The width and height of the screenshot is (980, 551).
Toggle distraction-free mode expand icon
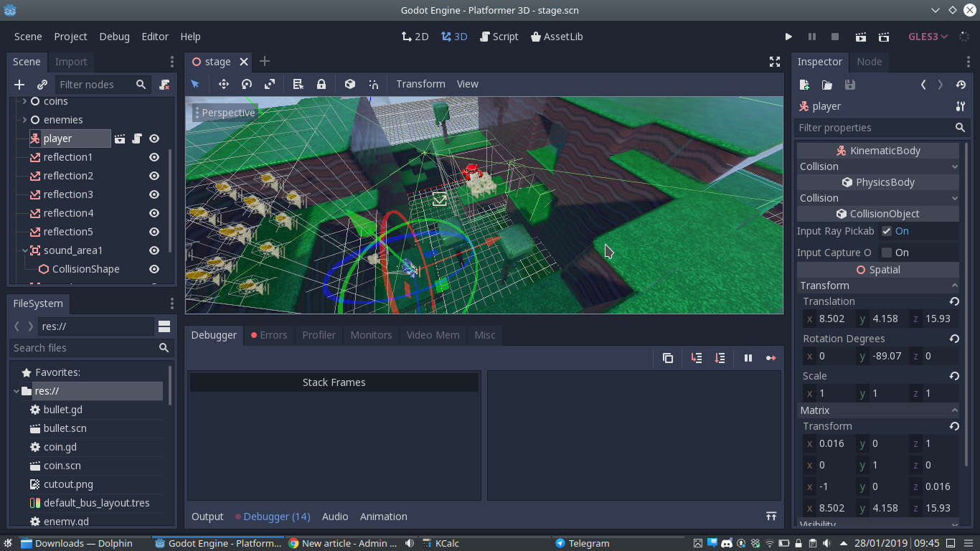point(775,62)
